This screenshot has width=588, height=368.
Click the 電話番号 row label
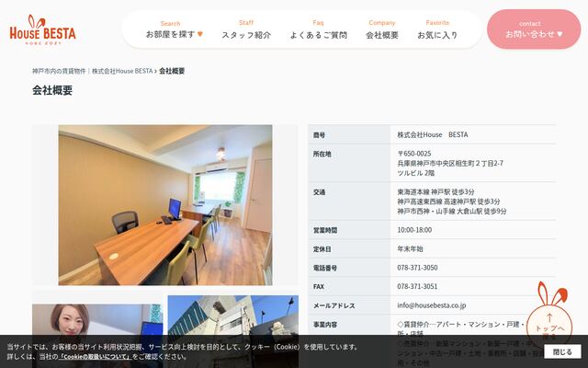325,268
